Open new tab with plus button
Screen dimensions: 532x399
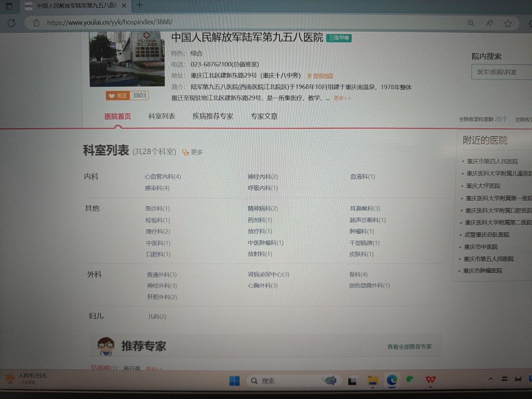(x=139, y=6)
